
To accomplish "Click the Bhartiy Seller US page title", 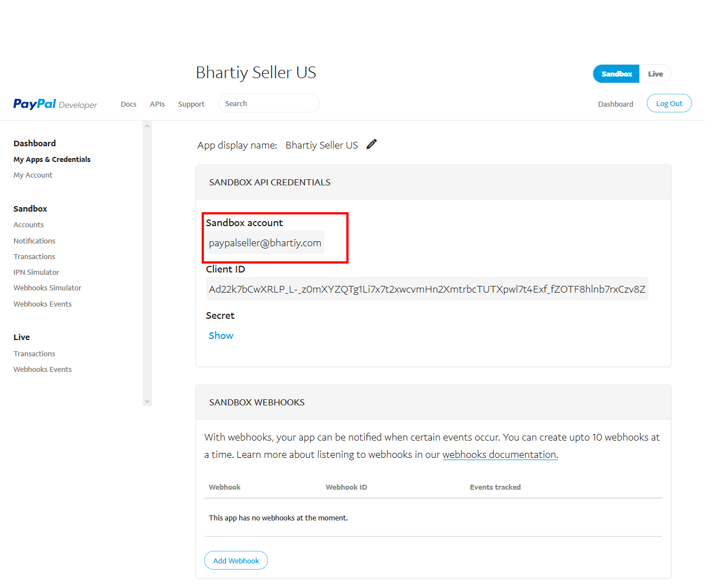I will tap(256, 73).
